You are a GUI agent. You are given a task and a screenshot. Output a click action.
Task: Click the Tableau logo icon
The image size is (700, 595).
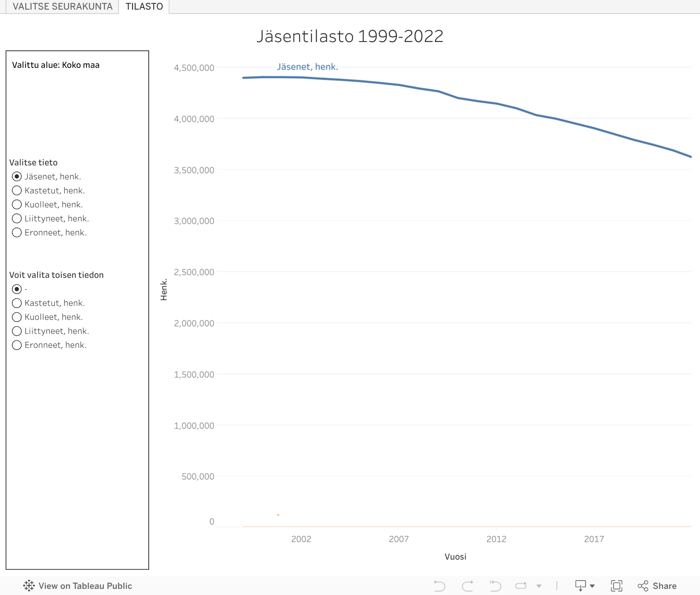point(28,585)
